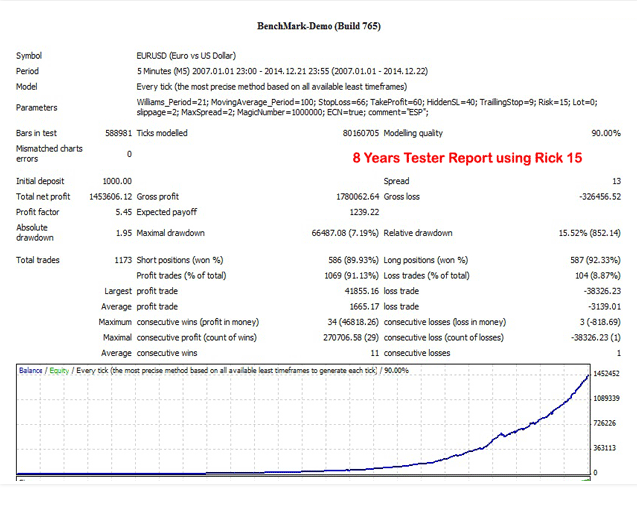Select Total net profit value 1453606.12
This screenshot has height=505, width=637.
click(x=111, y=197)
